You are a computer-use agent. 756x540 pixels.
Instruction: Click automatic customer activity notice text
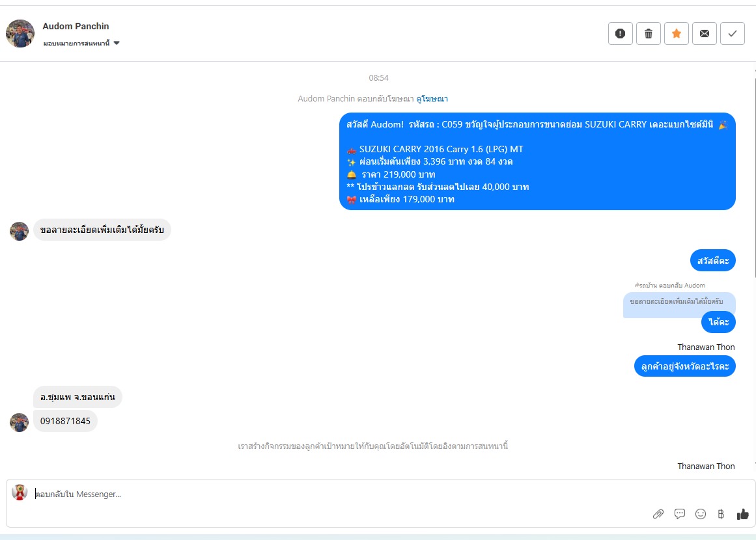372,446
